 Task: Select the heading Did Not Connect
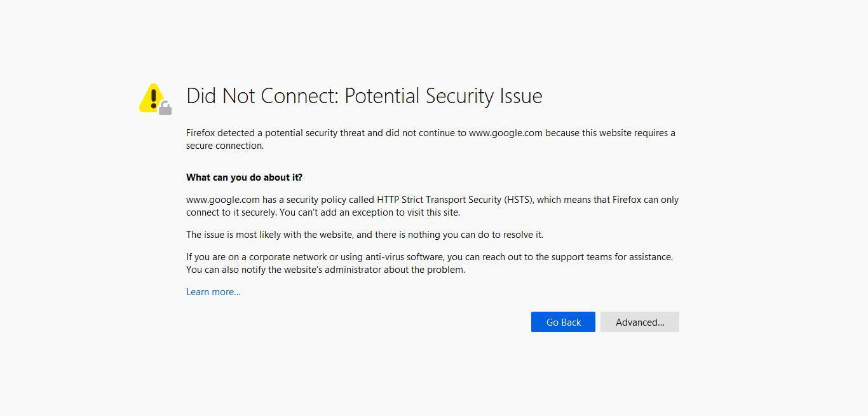tap(364, 96)
